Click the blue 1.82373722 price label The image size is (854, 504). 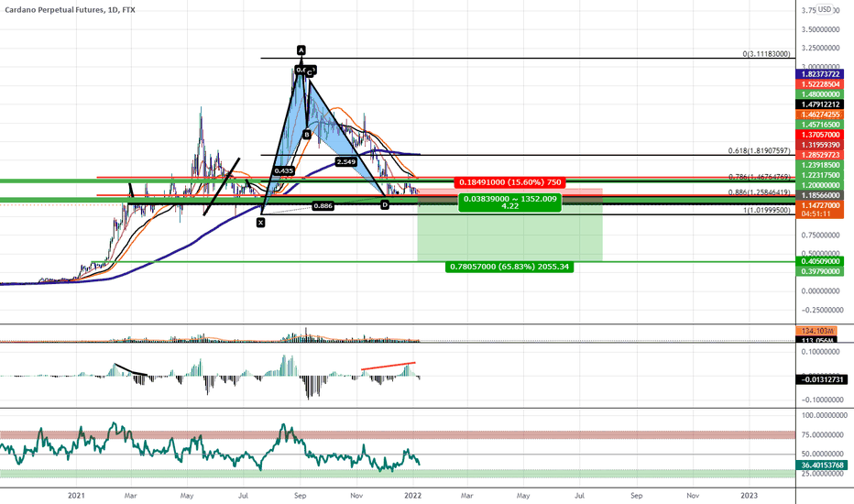coord(820,74)
